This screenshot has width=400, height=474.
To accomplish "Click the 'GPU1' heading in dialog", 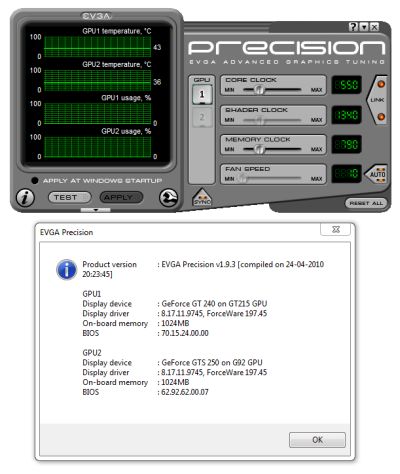I will [x=92, y=294].
